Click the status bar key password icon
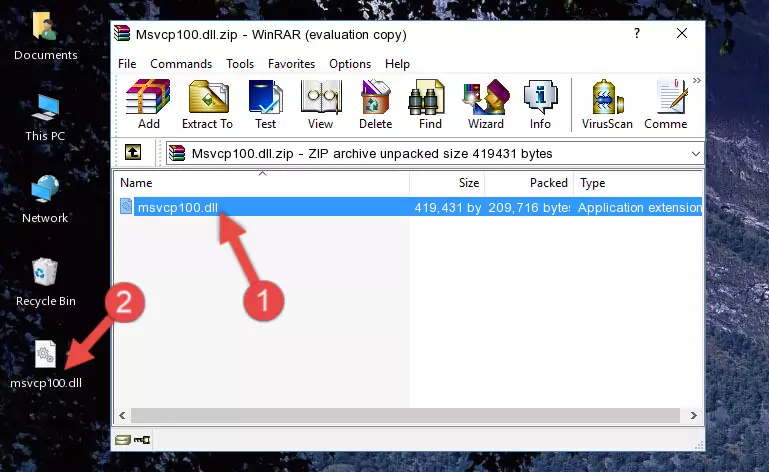769x472 pixels. click(142, 440)
